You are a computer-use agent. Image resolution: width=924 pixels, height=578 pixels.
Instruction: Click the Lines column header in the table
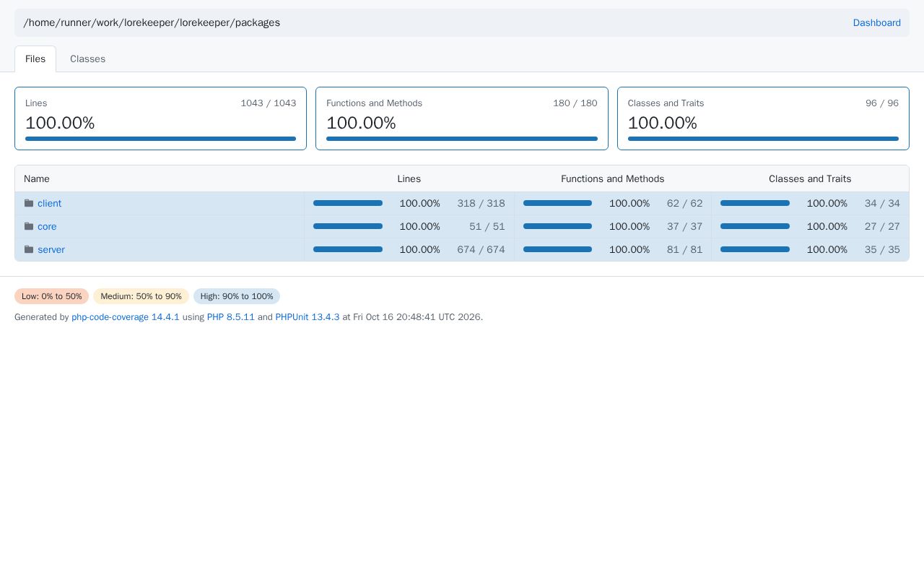coord(409,179)
